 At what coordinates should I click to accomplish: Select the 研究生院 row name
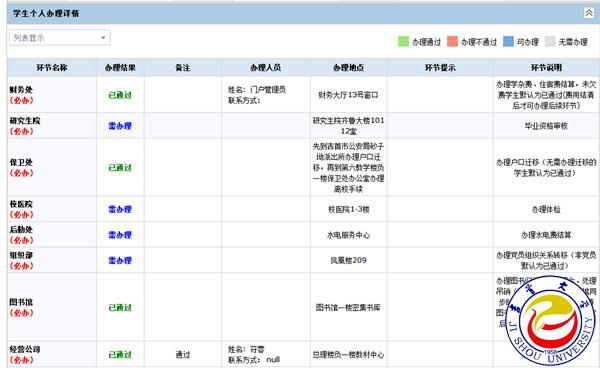point(25,121)
